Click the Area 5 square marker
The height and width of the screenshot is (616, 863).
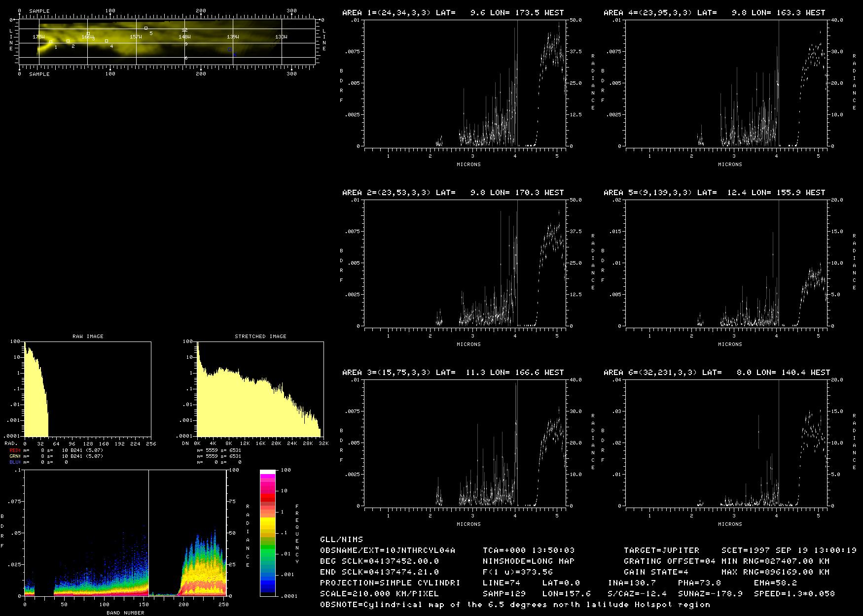[x=146, y=28]
